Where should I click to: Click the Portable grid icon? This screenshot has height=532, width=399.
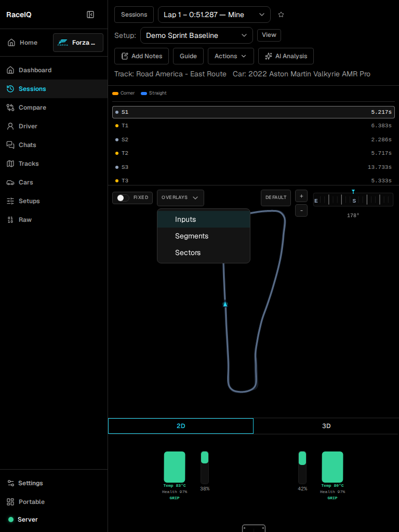click(10, 501)
